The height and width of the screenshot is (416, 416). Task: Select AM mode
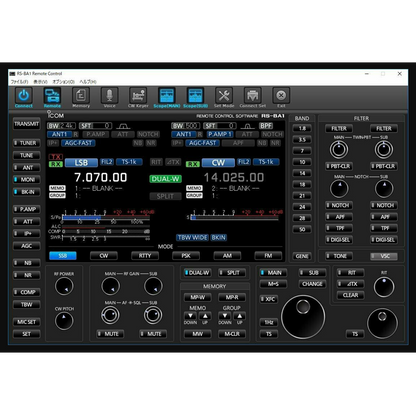(x=227, y=256)
